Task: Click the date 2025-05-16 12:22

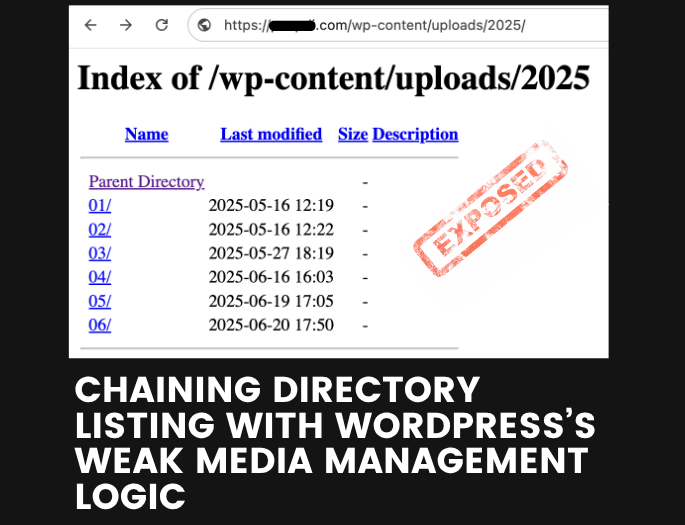Action: point(271,229)
